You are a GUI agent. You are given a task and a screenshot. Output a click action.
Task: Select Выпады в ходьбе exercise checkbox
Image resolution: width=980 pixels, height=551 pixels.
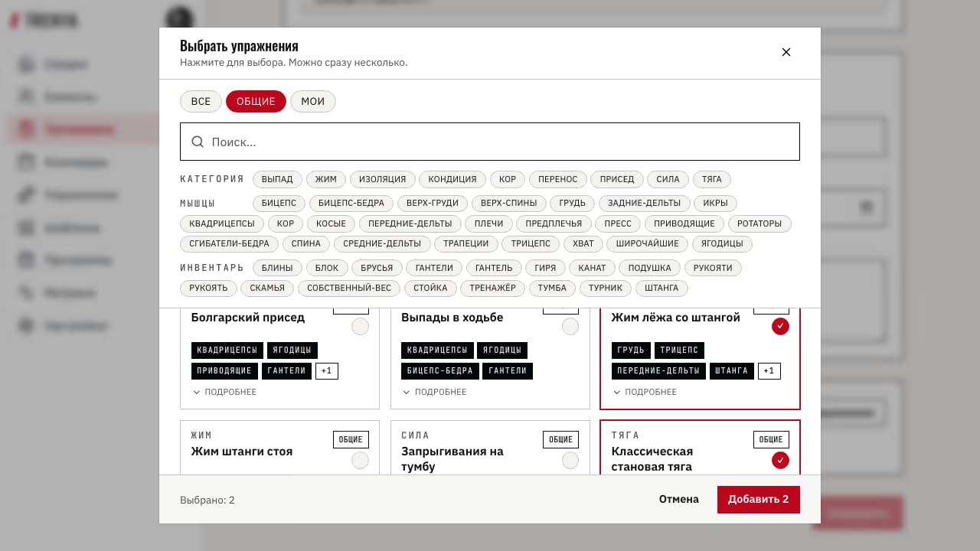click(570, 327)
